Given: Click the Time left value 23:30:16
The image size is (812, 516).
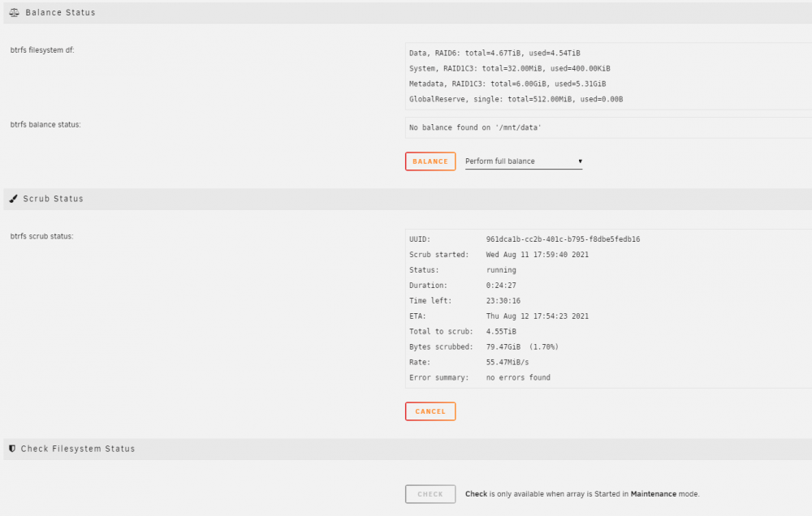Looking at the screenshot, I should coord(503,301).
